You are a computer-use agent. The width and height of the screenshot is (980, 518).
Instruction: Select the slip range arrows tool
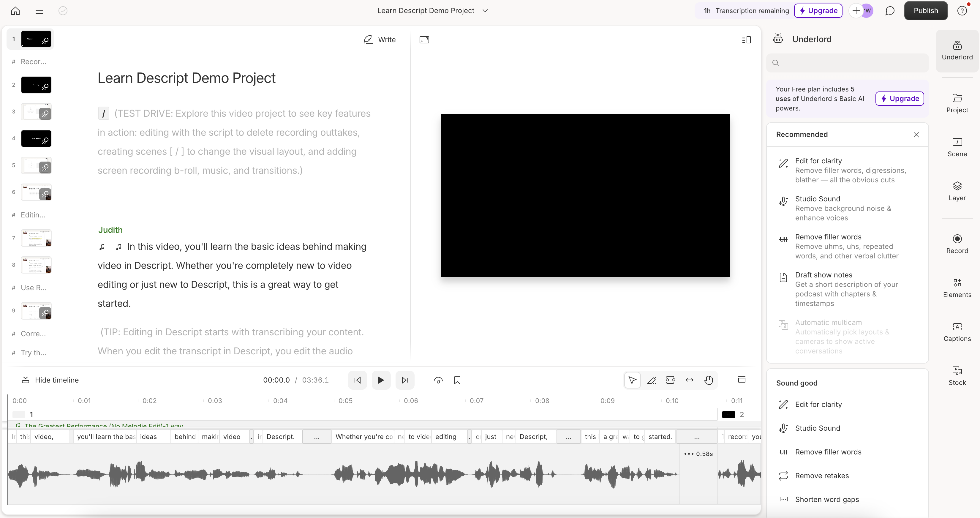(689, 380)
